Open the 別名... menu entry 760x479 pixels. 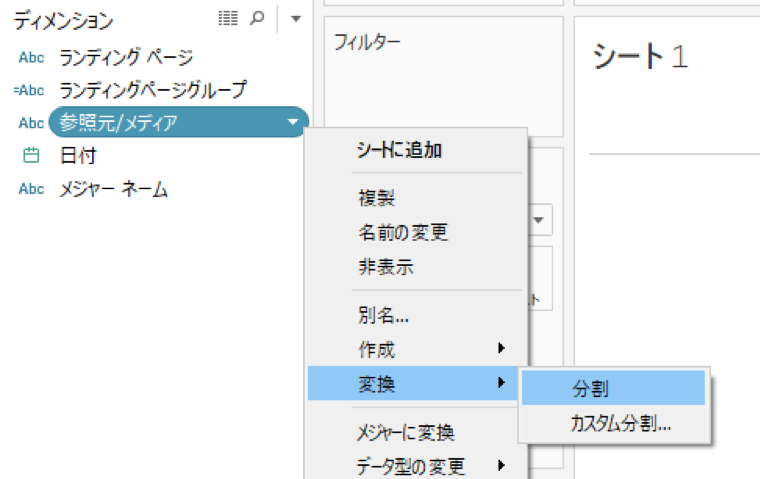coord(383,315)
